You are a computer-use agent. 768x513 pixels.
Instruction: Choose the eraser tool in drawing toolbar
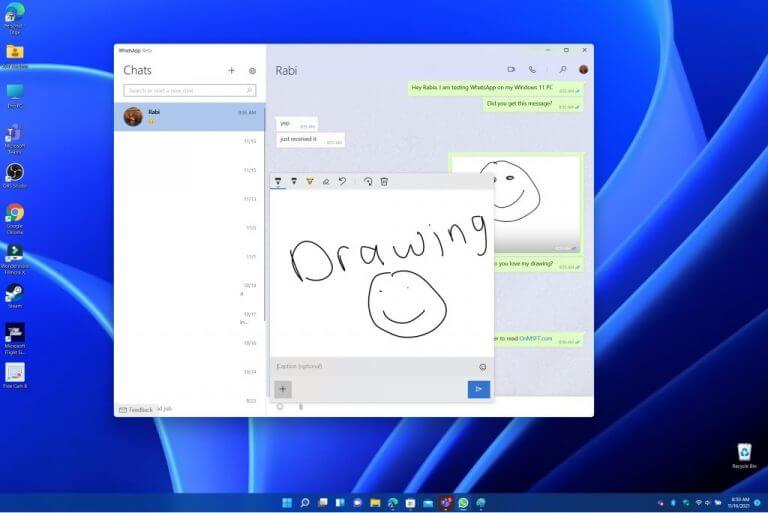[x=326, y=181]
